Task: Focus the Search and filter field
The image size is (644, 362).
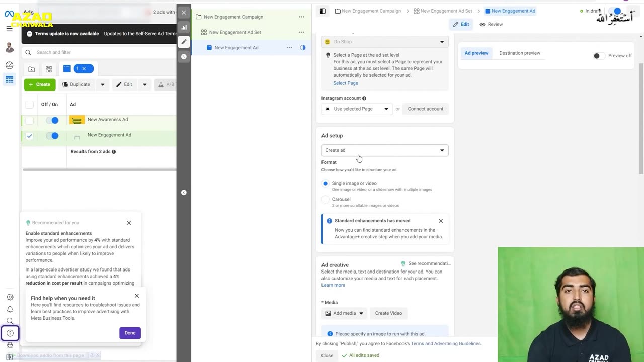Action: [x=100, y=52]
